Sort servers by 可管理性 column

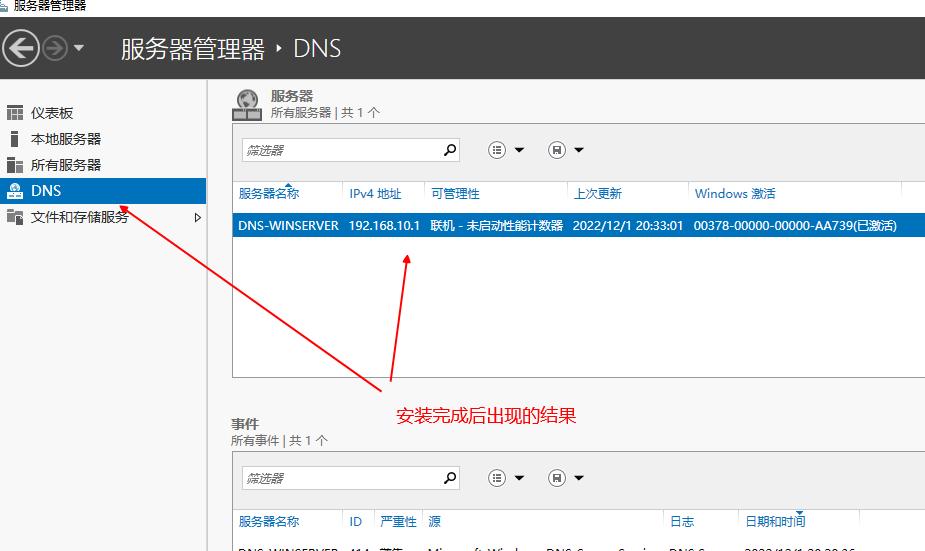click(455, 193)
